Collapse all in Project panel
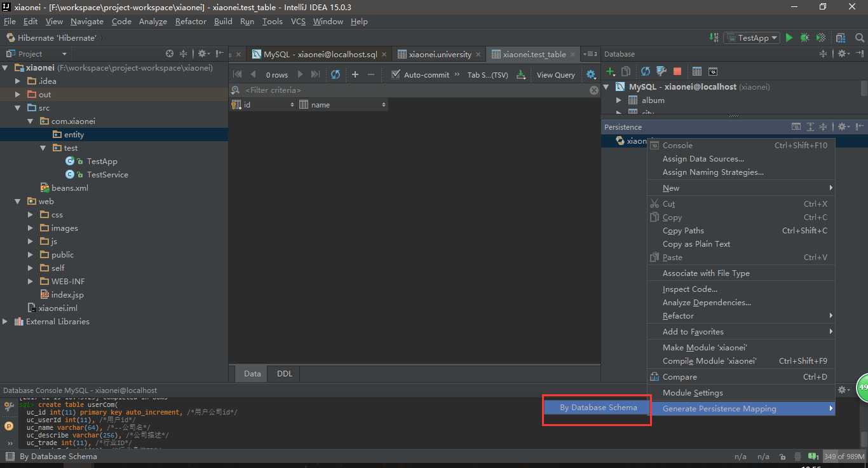 184,54
